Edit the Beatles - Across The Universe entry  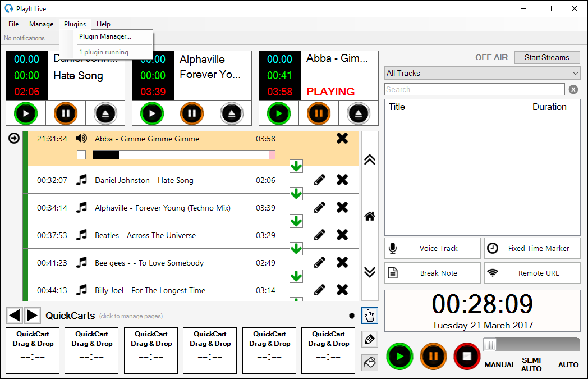point(319,235)
